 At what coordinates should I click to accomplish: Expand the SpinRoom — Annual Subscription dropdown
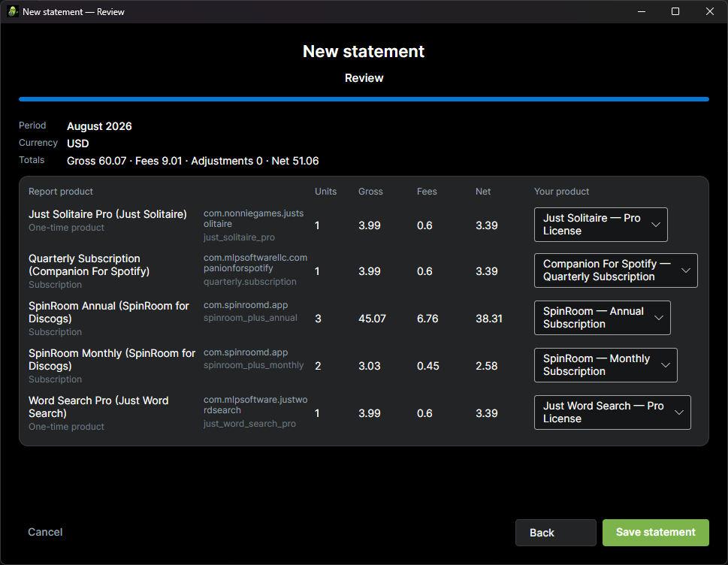(x=603, y=318)
